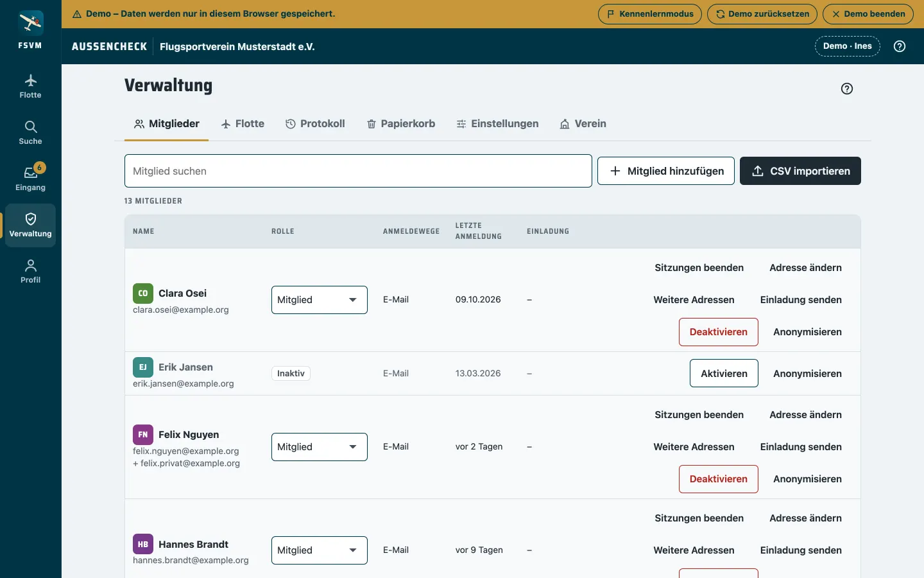The width and height of the screenshot is (924, 578).
Task: Click Anonymisieren for Erik Jansen
Action: [807, 374]
